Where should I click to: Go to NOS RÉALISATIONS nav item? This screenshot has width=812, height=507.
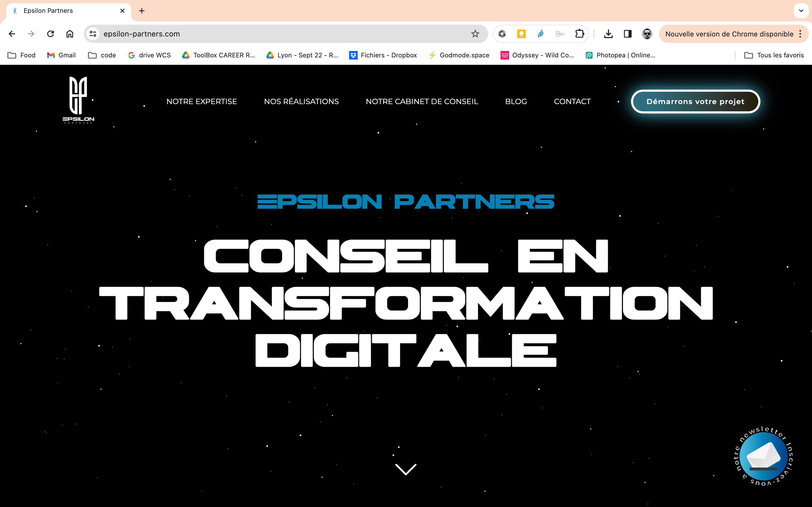pyautogui.click(x=301, y=101)
